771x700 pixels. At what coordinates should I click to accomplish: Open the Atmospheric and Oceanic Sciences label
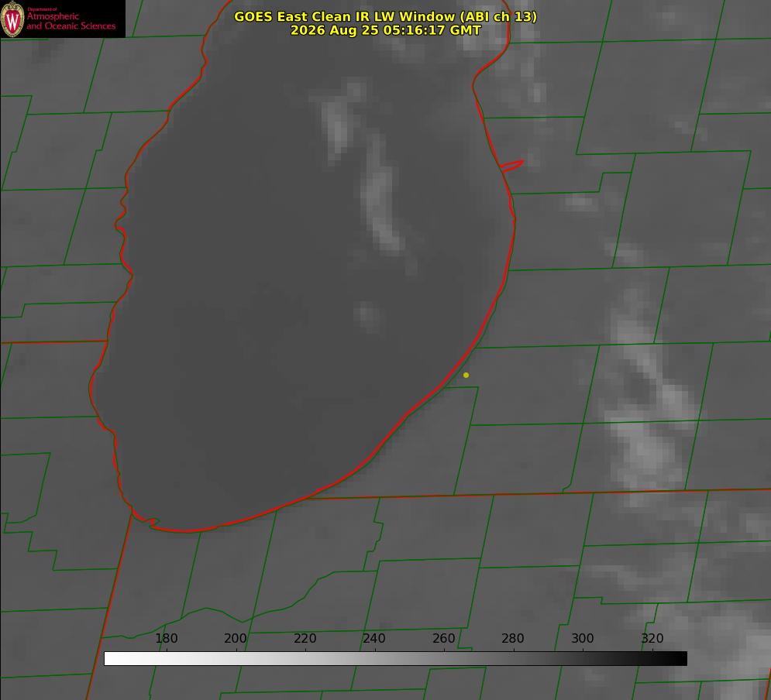click(x=71, y=21)
